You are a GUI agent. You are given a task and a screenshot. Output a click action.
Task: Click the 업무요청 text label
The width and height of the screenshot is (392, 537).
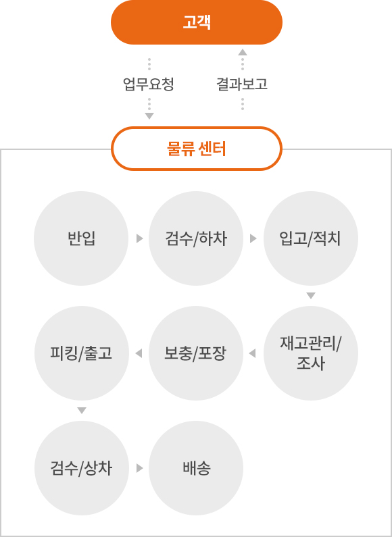pyautogui.click(x=149, y=84)
